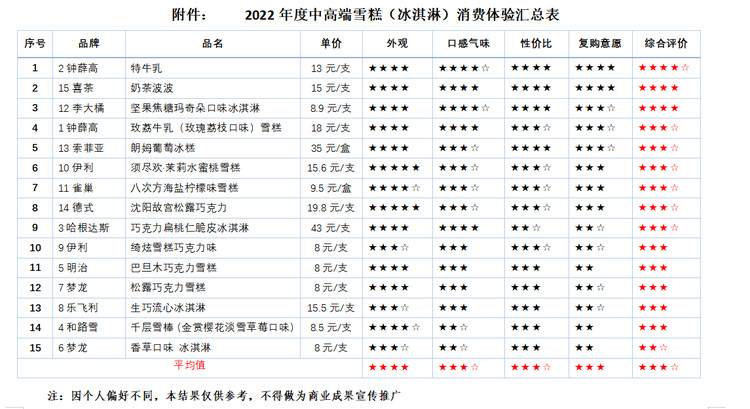Select brand cell 9 伊利
Viewport: 750px width, 409px height.
point(73,248)
